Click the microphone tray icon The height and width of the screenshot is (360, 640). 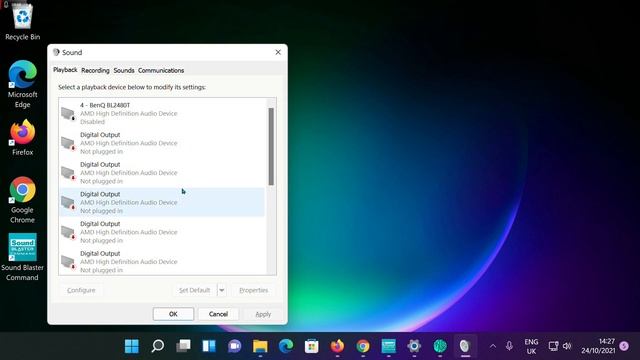(509, 346)
